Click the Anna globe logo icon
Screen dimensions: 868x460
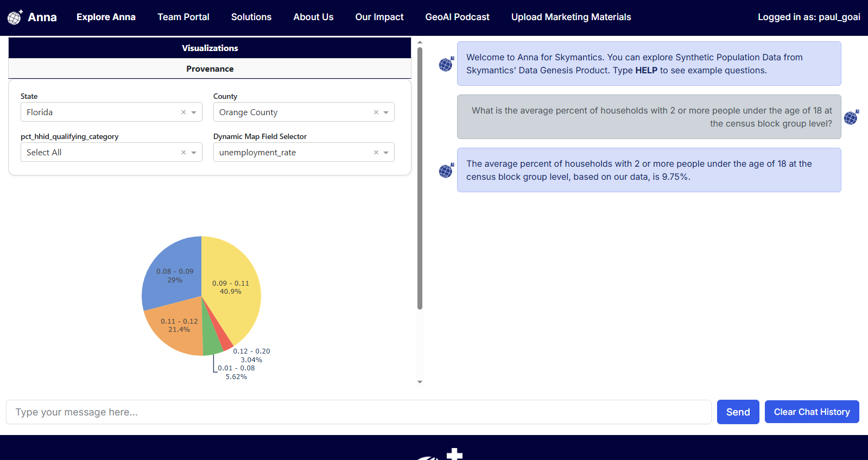(15, 17)
